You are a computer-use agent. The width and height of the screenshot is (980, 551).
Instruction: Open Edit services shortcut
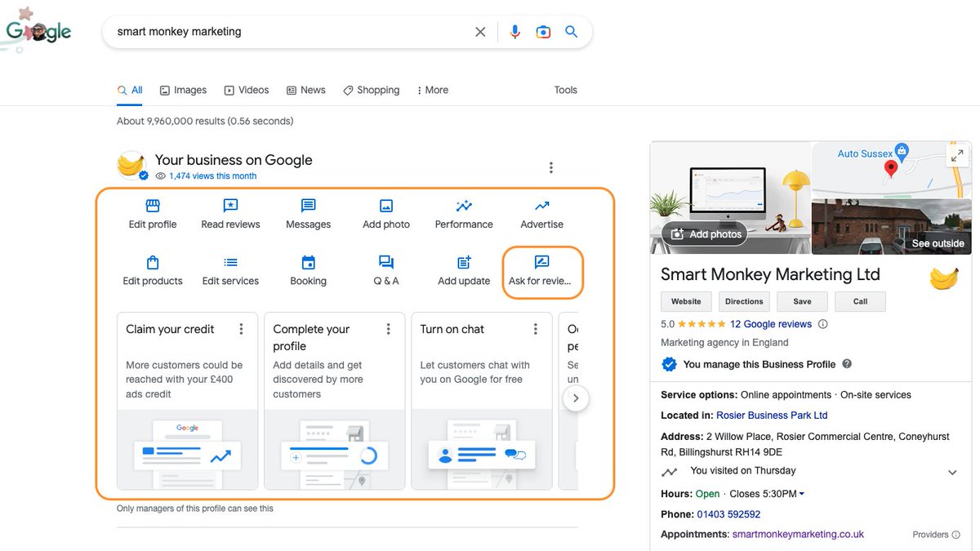coord(230,271)
